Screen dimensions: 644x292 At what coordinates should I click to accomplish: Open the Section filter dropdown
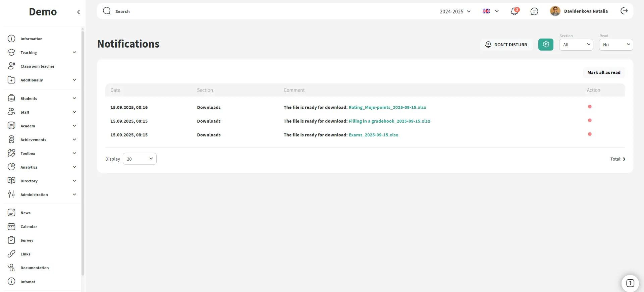point(576,45)
